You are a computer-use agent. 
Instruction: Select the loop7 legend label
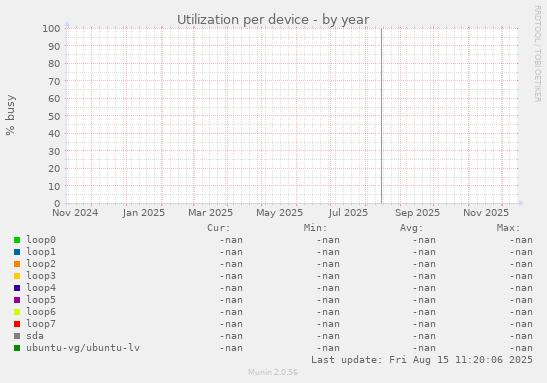click(41, 324)
